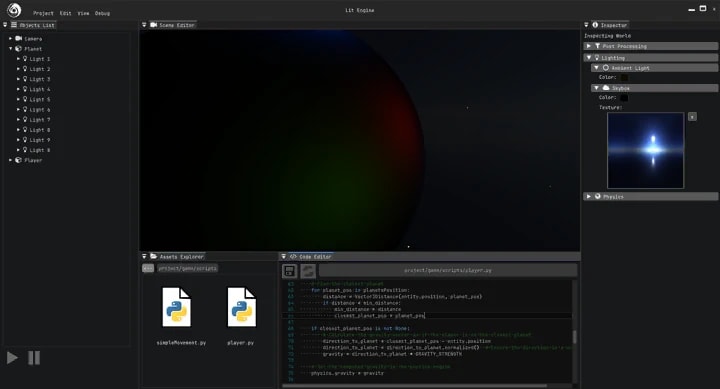The width and height of the screenshot is (720, 389).
Task: Select the Scene Editor tab
Action: pyautogui.click(x=173, y=25)
